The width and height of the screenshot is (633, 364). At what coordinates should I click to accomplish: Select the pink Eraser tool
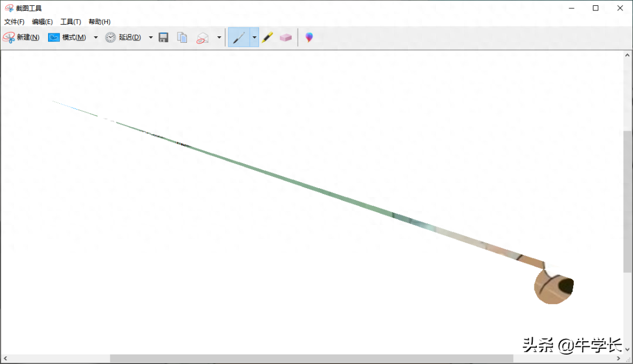click(286, 38)
